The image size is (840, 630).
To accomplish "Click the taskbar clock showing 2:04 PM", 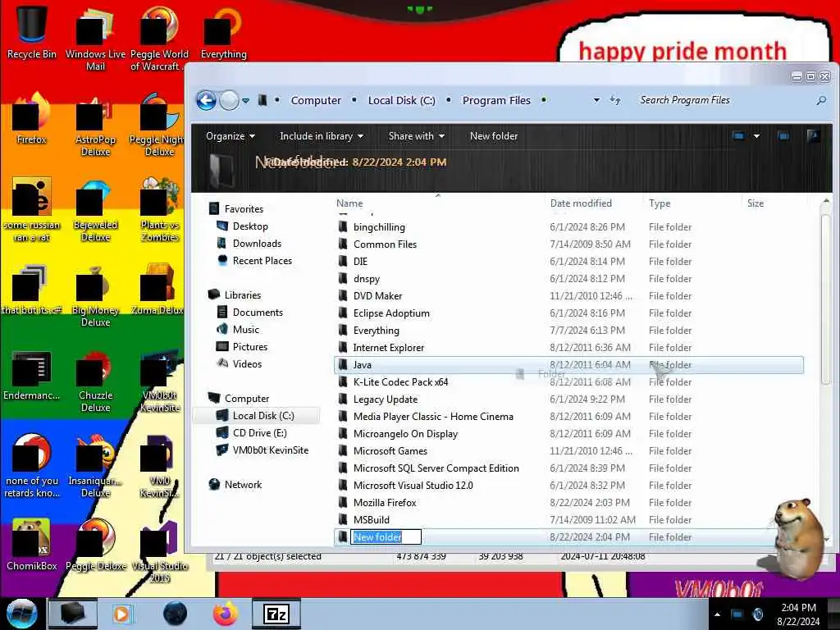I will (x=798, y=614).
